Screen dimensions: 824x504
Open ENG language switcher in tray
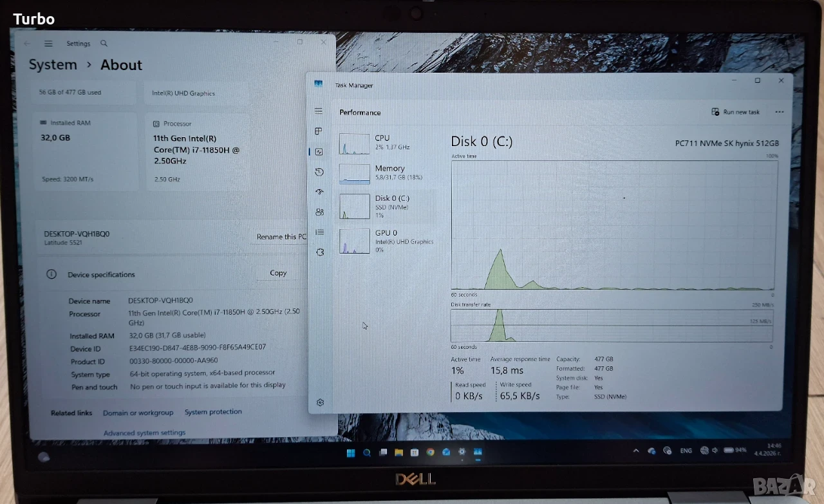click(686, 451)
